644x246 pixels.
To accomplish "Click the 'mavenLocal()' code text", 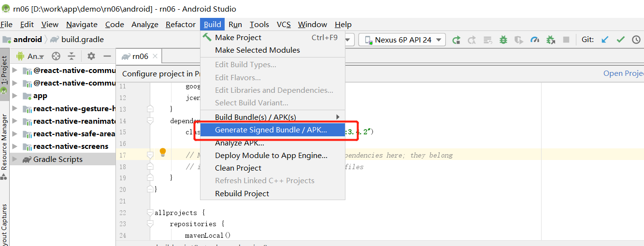I will point(208,235).
